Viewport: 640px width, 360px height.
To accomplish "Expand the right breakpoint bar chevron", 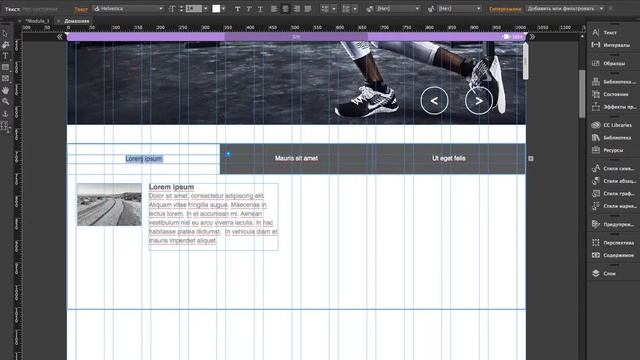I will pos(532,37).
